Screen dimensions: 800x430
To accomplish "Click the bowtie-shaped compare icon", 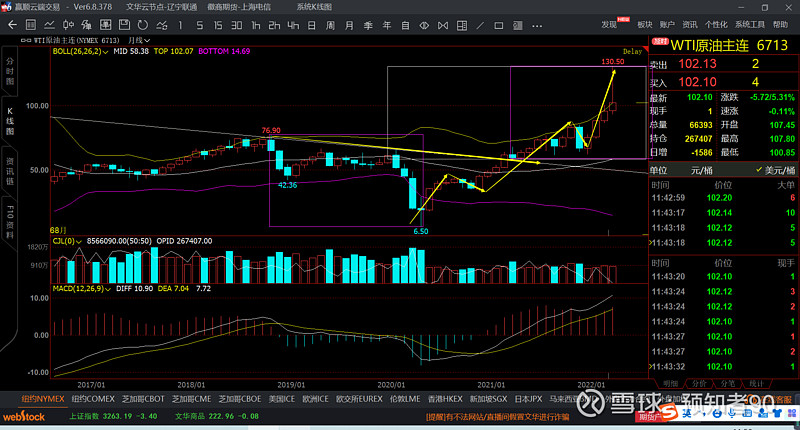I will click(x=443, y=25).
